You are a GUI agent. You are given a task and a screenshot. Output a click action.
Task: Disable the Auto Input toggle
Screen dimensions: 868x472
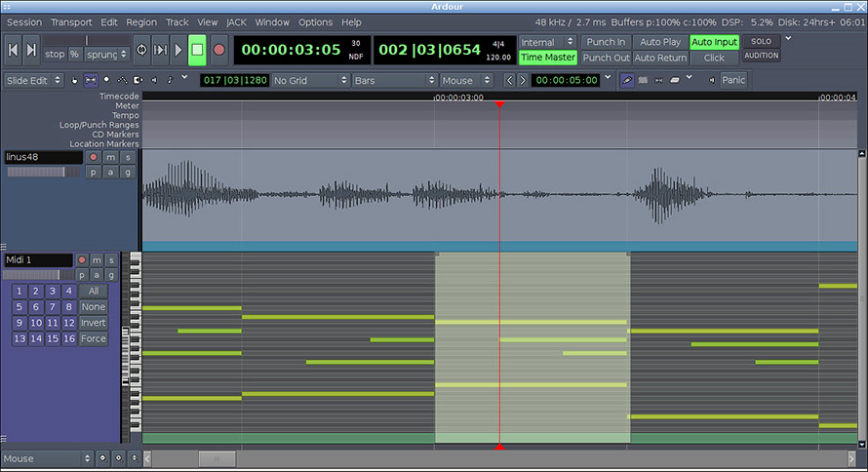click(714, 42)
